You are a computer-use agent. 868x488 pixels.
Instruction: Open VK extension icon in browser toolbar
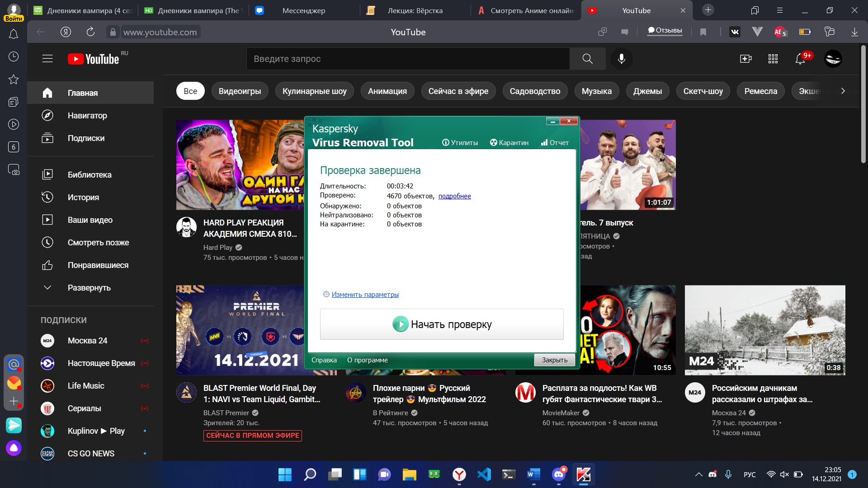(x=735, y=32)
